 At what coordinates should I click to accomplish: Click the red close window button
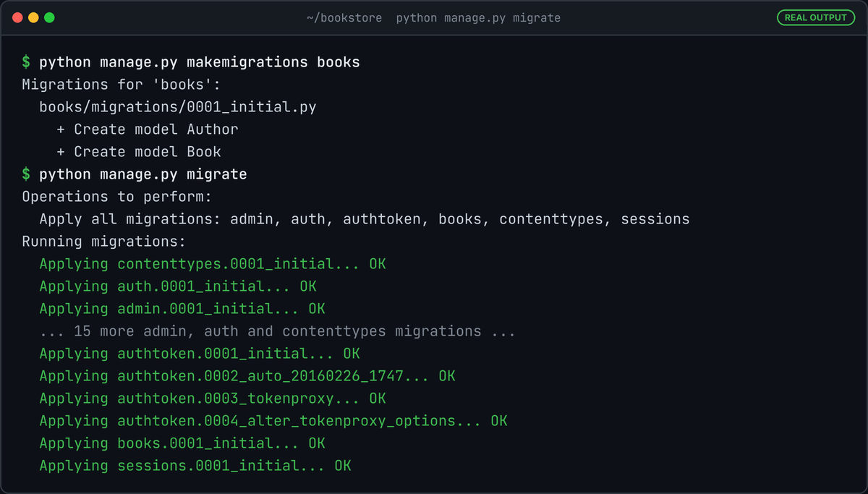[18, 17]
